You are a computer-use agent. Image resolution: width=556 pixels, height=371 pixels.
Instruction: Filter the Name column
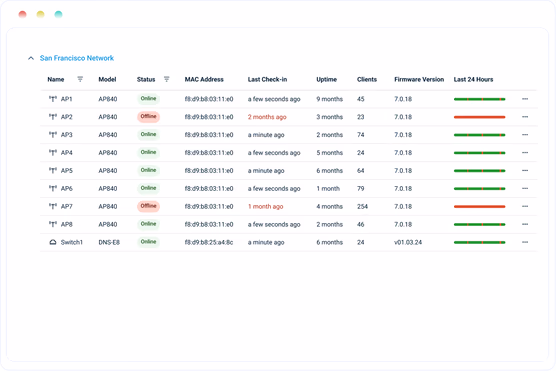click(x=80, y=79)
